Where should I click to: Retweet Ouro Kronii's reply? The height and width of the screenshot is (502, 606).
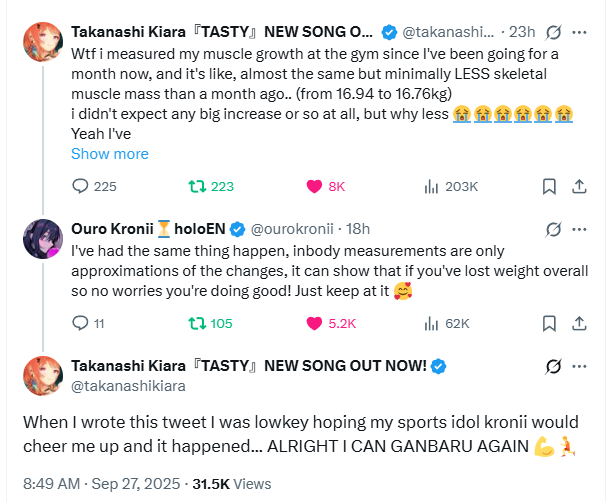(198, 323)
